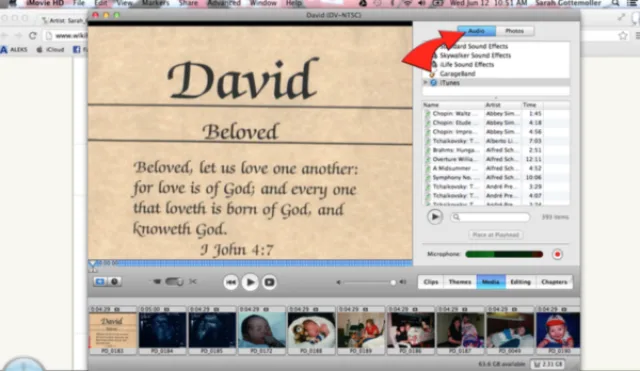
Task: Select GarageBand in the audio source list
Action: click(457, 74)
